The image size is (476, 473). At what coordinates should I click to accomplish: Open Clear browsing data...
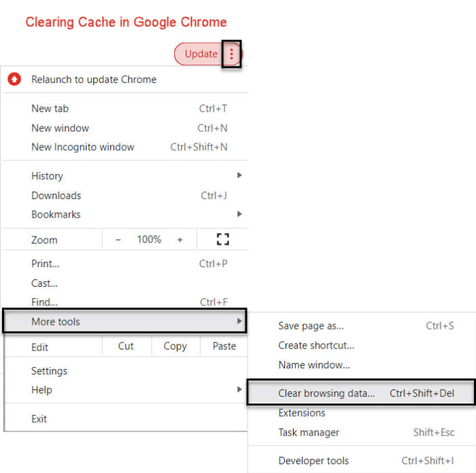point(361,393)
